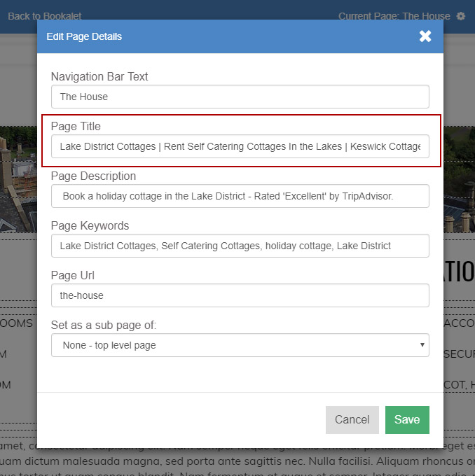Open settings gear next to Current Page
The image size is (475, 476).
point(460,16)
